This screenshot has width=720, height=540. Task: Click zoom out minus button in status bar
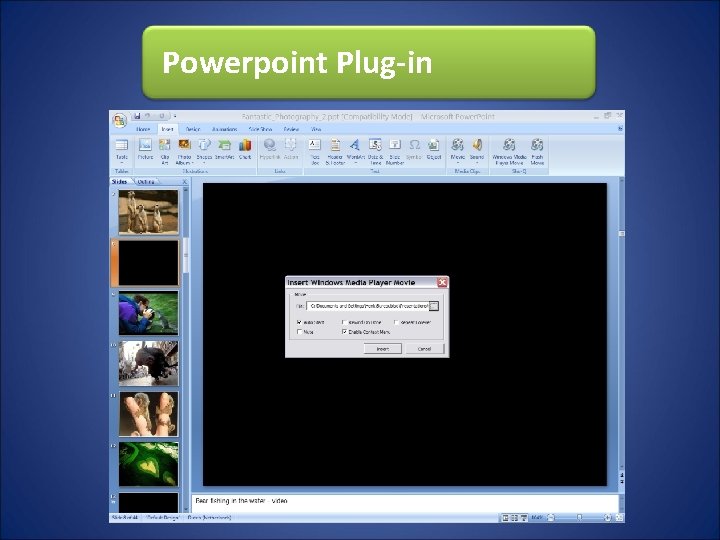551,518
